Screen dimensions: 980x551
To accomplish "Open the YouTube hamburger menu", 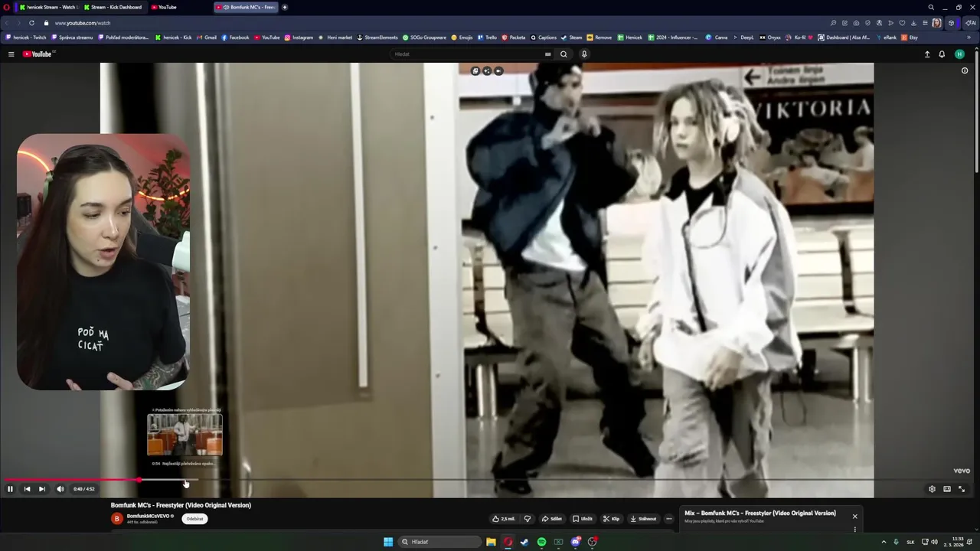I will [x=11, y=54].
